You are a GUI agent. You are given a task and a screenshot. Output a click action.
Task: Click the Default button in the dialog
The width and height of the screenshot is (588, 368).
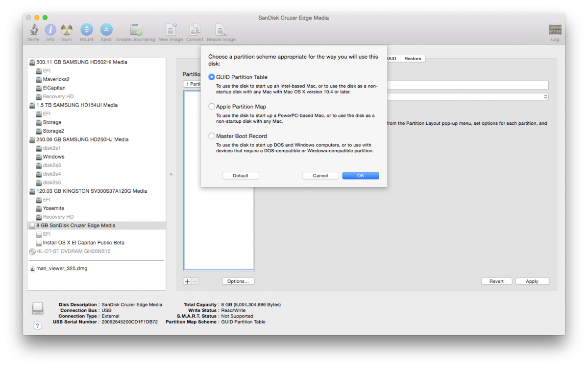(241, 176)
